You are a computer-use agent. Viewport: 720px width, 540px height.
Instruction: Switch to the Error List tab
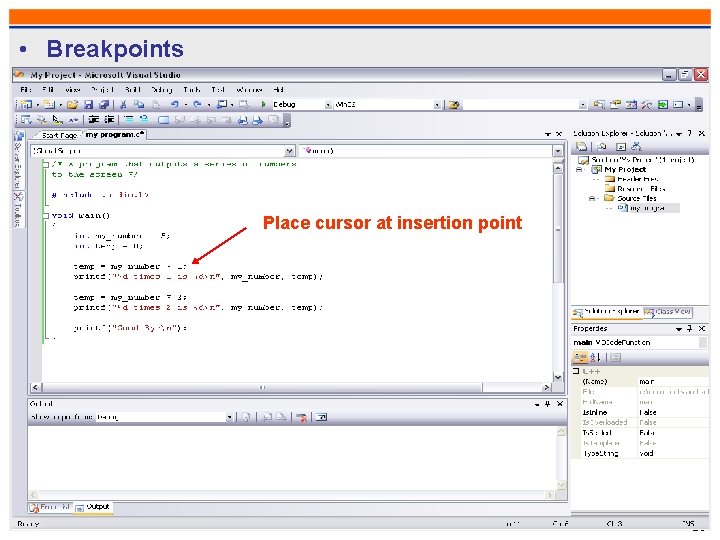[51, 507]
